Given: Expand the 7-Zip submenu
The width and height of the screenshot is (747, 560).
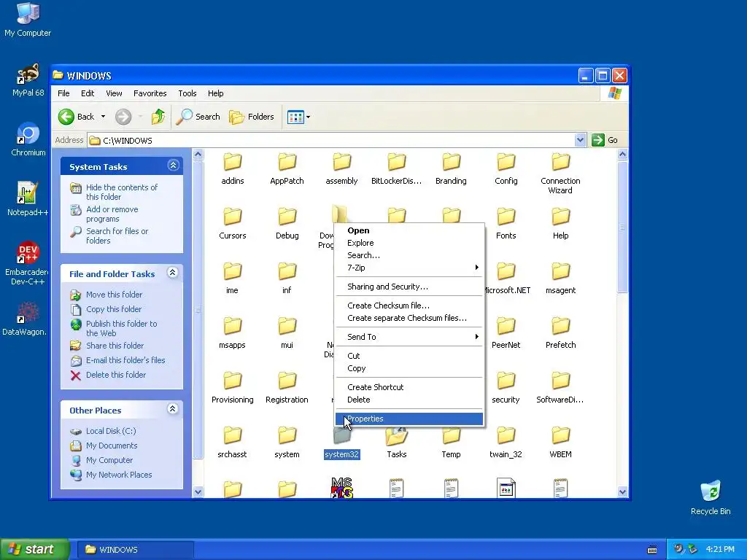Looking at the screenshot, I should click(409, 268).
